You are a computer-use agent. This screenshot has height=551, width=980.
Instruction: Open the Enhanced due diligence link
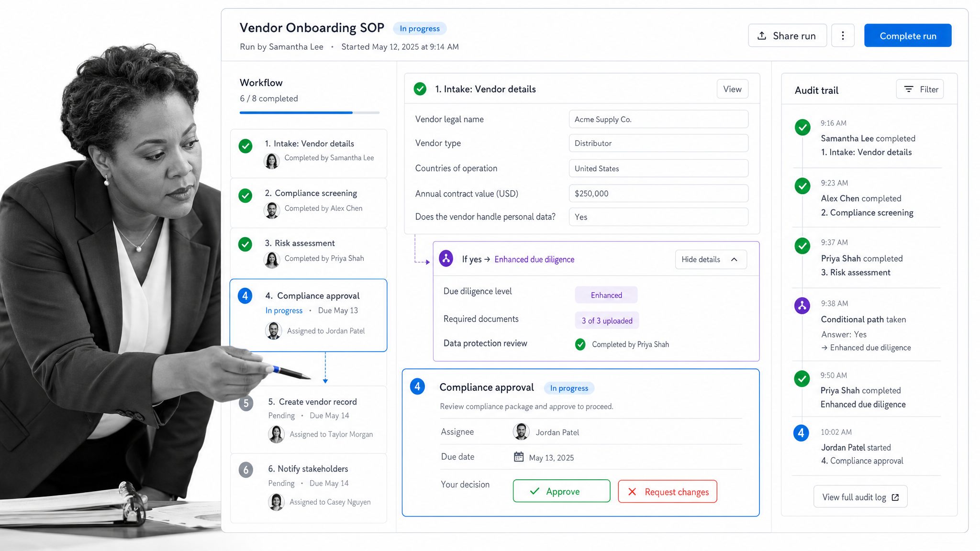coord(534,259)
